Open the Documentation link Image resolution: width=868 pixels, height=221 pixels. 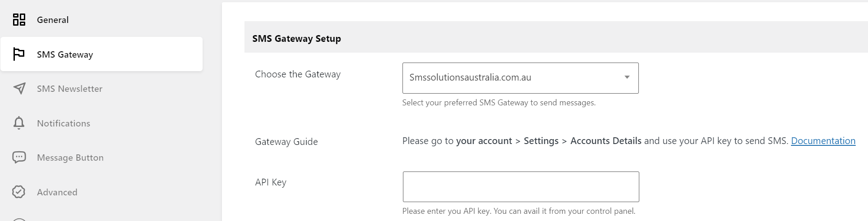(823, 141)
